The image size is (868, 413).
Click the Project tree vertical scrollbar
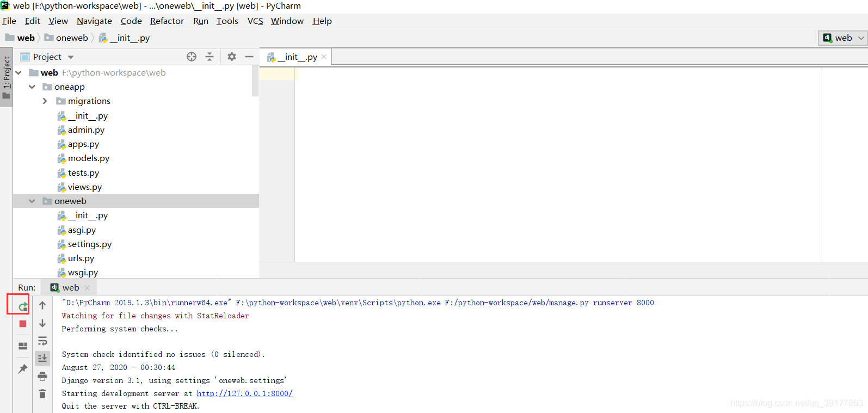(255, 81)
